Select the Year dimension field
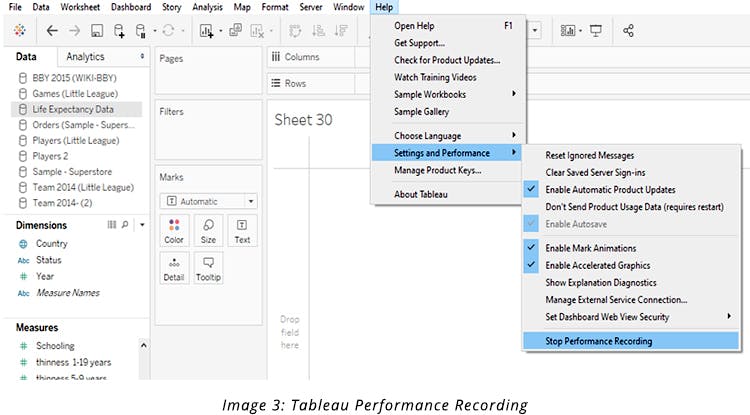Viewport: 750px width, 415px height. point(44,276)
